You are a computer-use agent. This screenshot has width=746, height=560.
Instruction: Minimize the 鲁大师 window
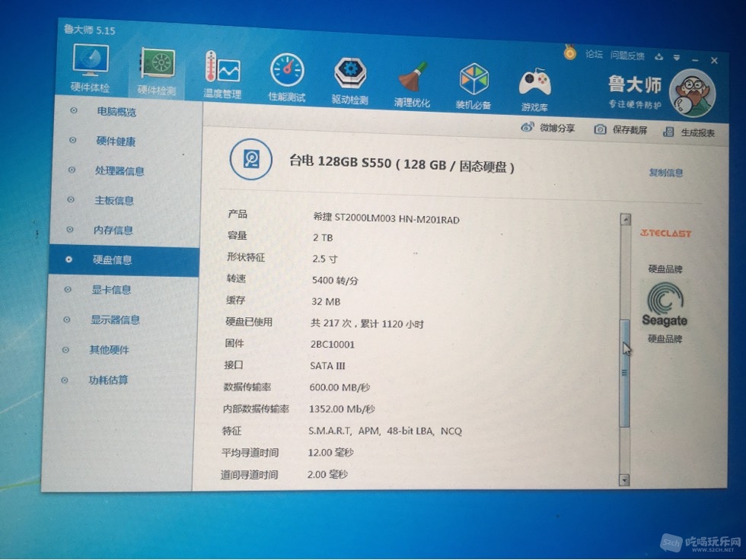point(695,60)
